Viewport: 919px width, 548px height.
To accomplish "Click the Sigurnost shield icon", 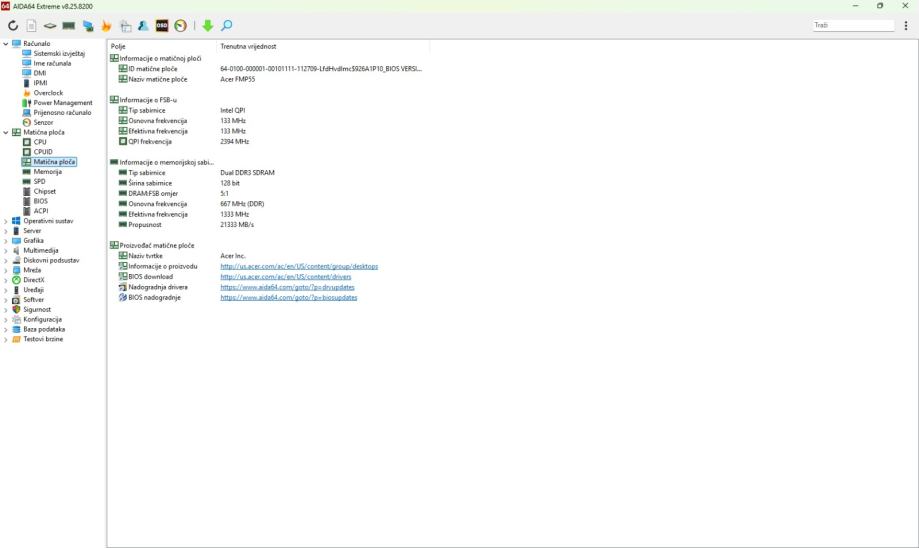I will [16, 309].
